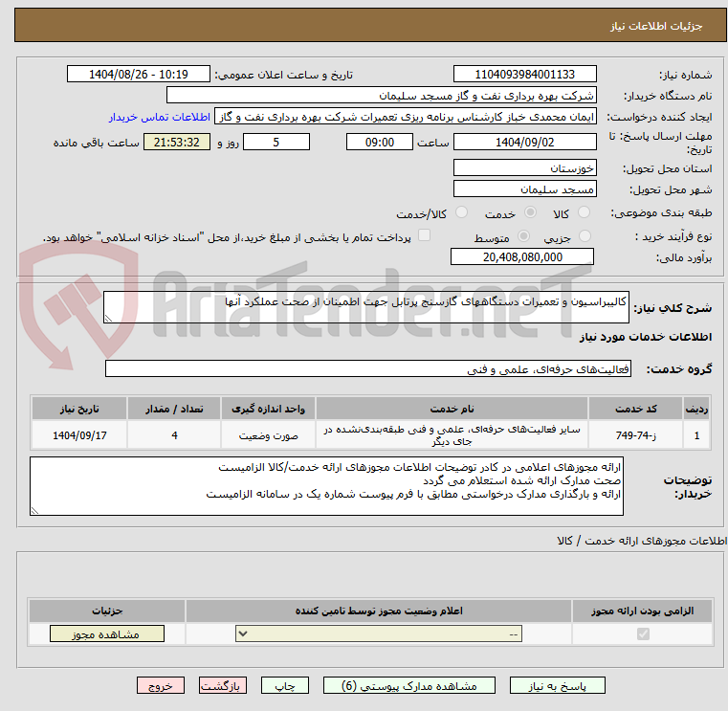Screen dimensions: 728x711
Task: Select the خدمت radio button
Action: click(530, 212)
